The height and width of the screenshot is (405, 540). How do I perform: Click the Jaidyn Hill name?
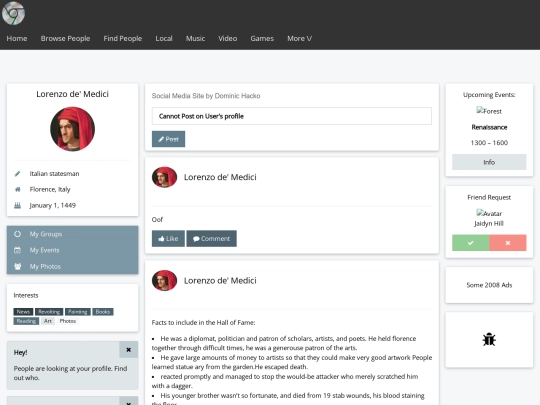click(x=489, y=224)
